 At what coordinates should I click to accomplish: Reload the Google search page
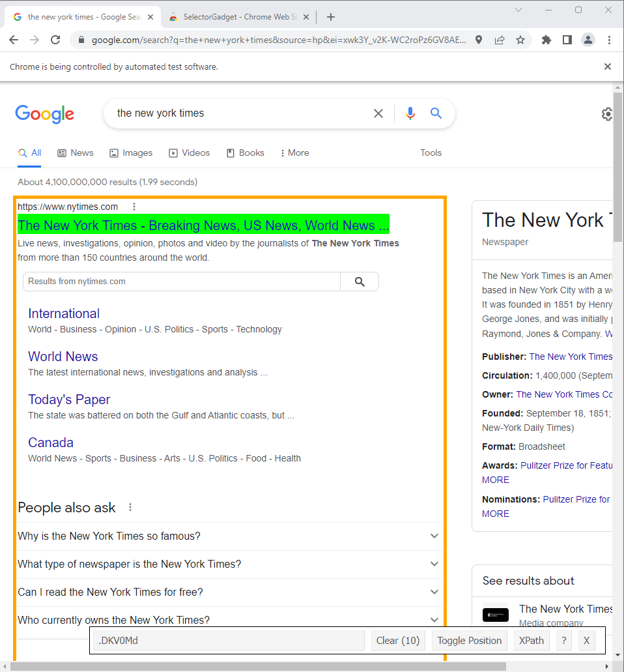click(x=55, y=40)
